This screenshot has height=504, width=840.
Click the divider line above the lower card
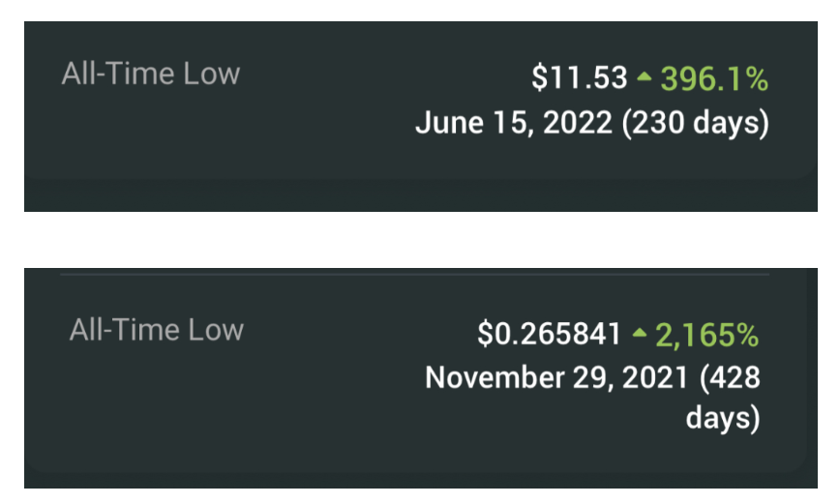click(x=414, y=275)
